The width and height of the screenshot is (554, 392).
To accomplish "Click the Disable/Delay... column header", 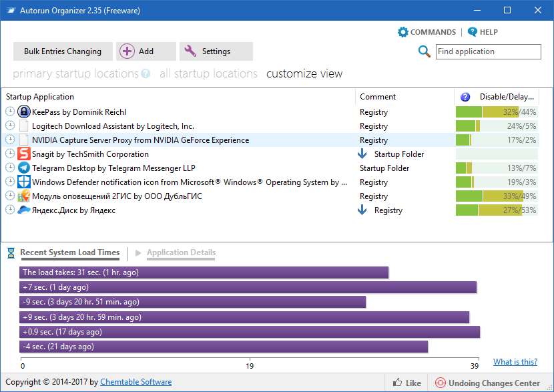I will [x=497, y=97].
